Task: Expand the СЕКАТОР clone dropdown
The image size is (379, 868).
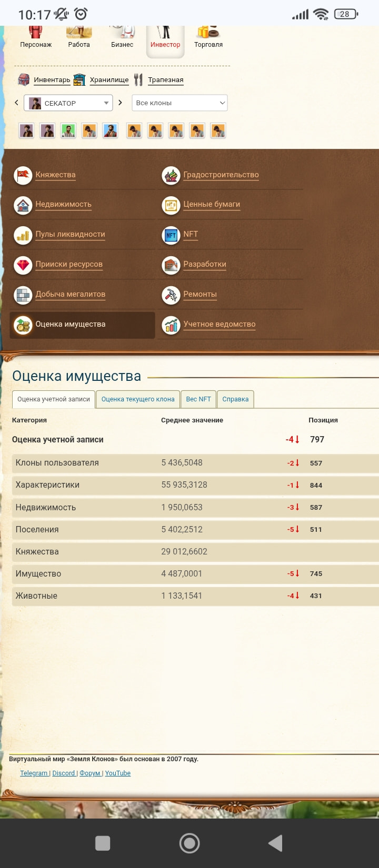Action: [68, 103]
